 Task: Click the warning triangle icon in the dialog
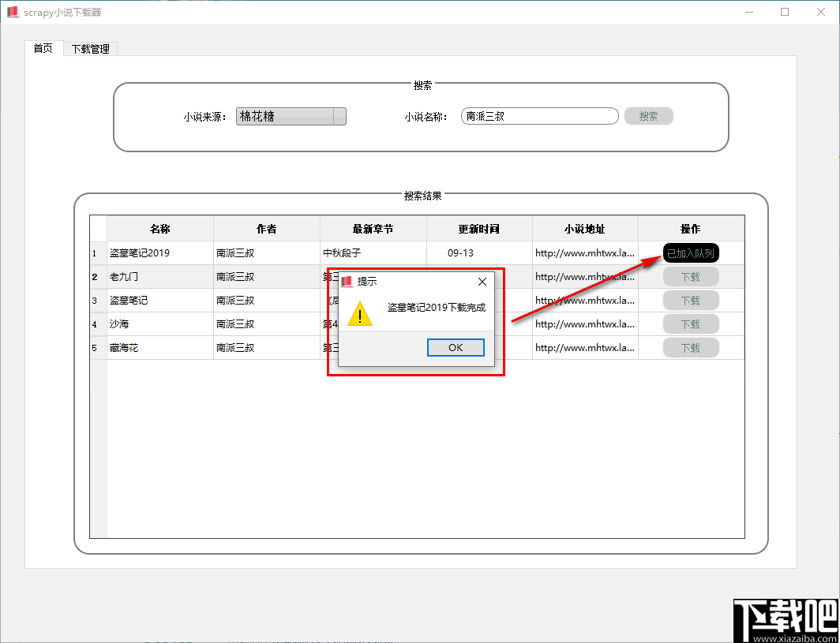tap(360, 314)
